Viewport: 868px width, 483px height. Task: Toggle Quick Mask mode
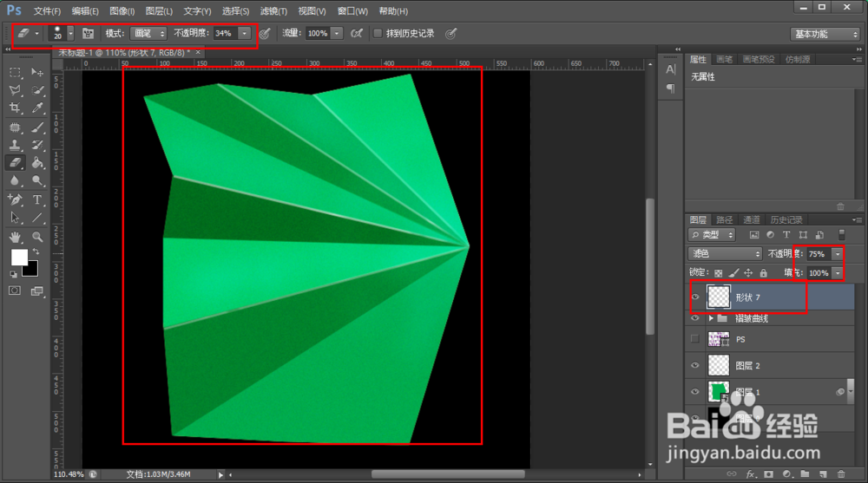click(x=15, y=291)
